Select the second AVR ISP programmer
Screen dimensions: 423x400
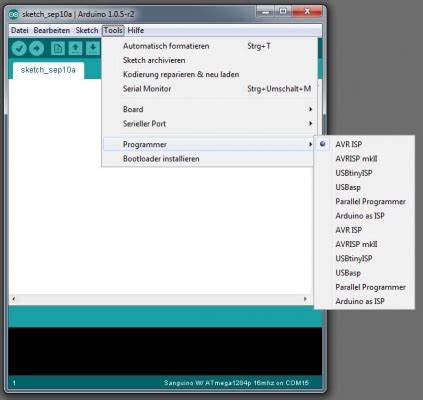[364, 230]
